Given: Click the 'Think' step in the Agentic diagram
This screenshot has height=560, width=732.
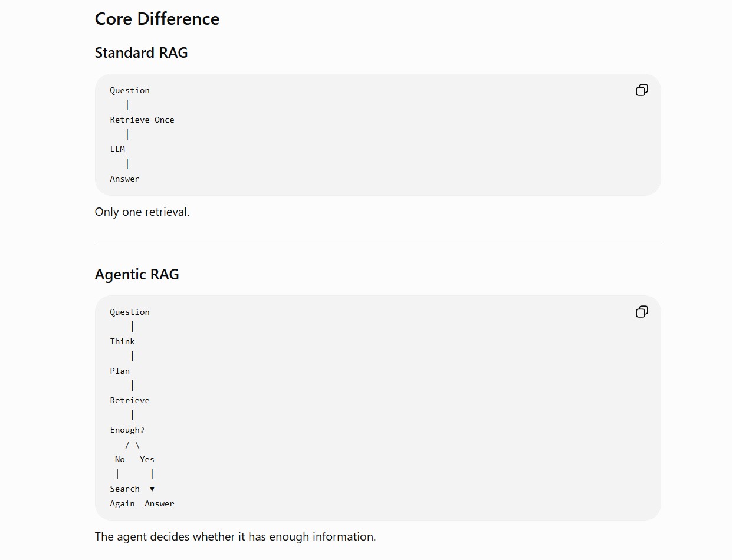Looking at the screenshot, I should [x=122, y=341].
